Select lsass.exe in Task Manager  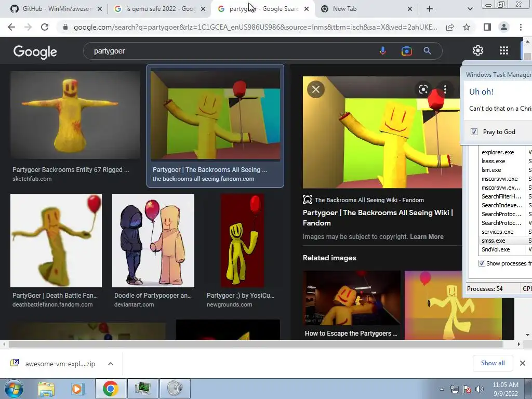(494, 161)
